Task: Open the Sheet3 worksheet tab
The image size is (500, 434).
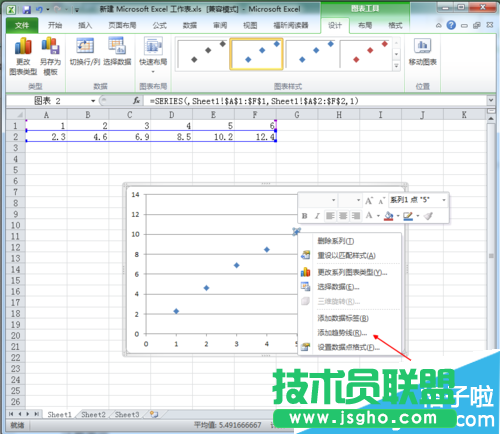Action: [127, 414]
